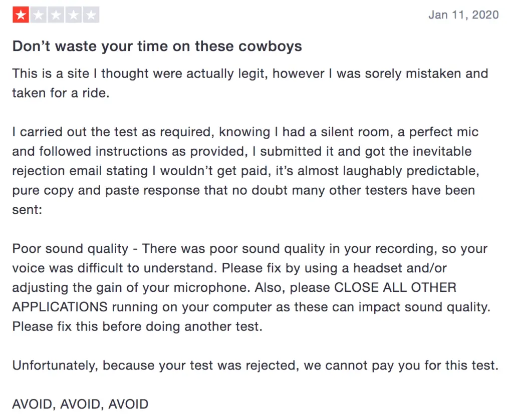Click the 'rejection email stating' line
This screenshot has height=420, width=513.
click(245, 171)
